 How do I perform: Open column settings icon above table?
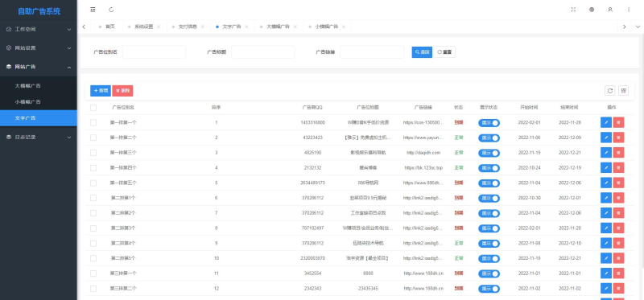[623, 91]
